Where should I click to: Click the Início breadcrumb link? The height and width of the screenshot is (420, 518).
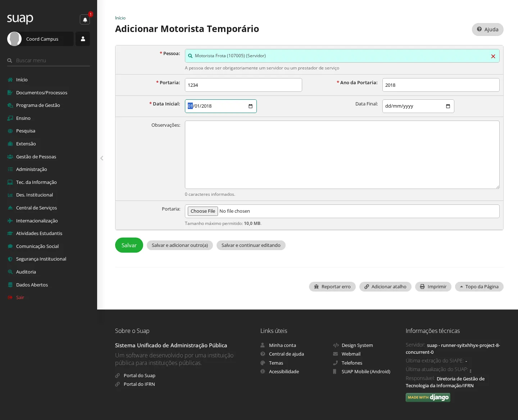120,18
